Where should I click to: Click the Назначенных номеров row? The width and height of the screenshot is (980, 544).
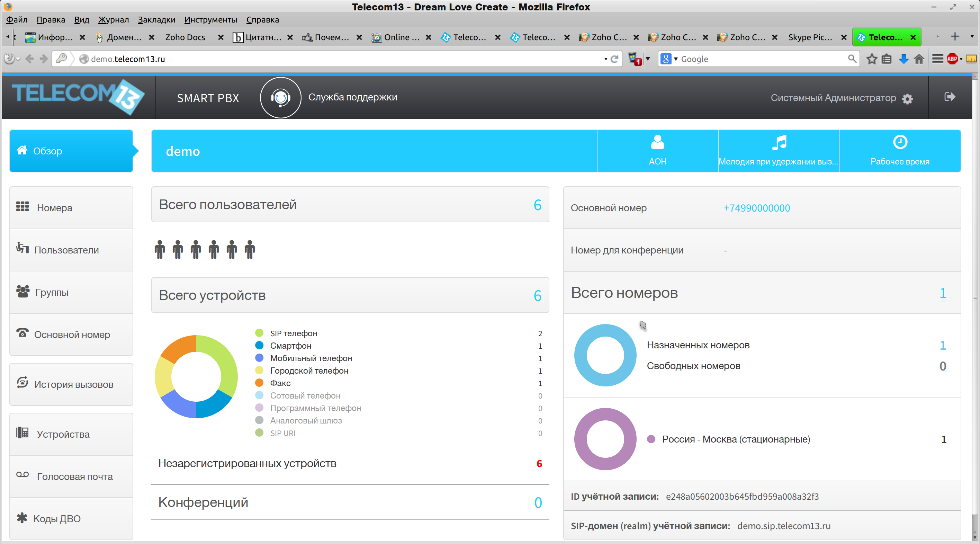[796, 345]
